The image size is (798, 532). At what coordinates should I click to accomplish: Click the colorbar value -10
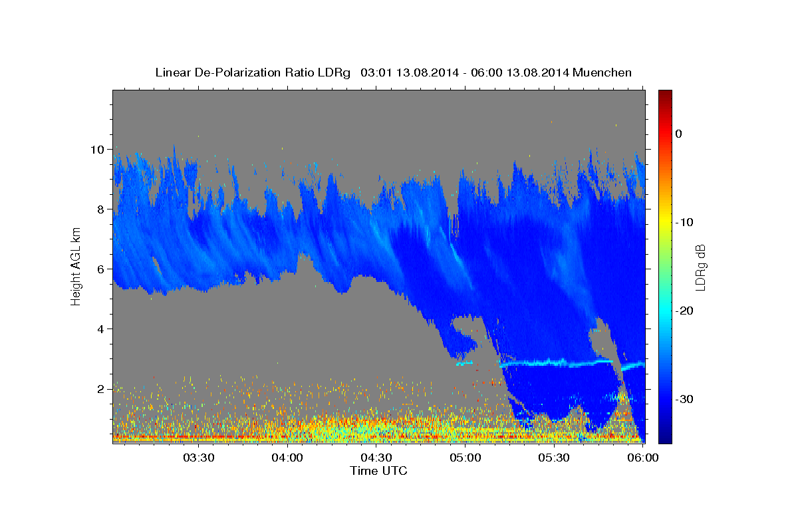685,222
